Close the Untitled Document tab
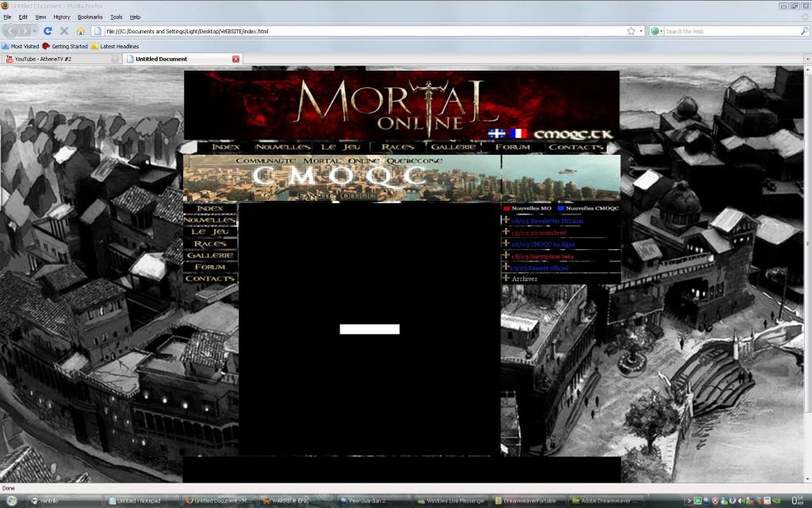 (236, 59)
